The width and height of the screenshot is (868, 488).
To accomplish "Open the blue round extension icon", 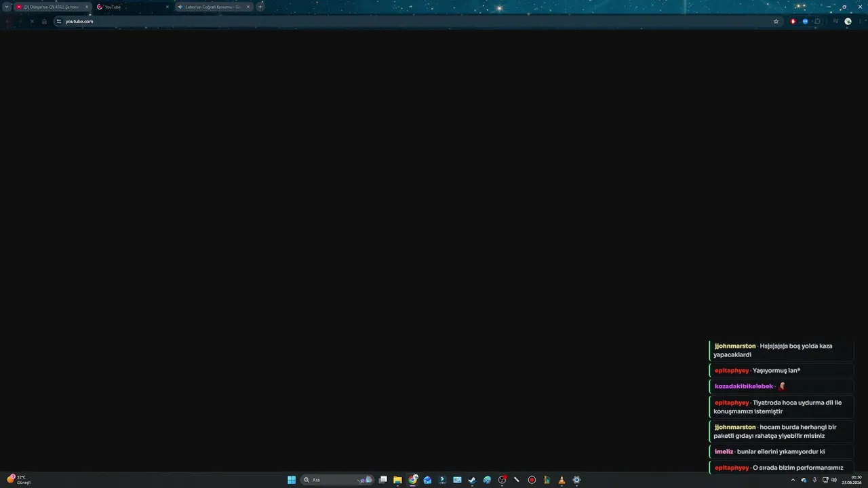I will pyautogui.click(x=805, y=21).
